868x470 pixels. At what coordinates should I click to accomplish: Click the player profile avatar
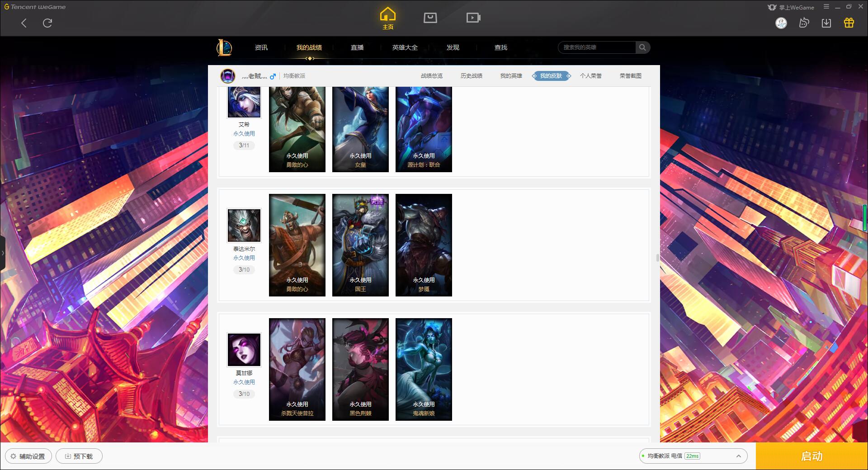click(228, 76)
